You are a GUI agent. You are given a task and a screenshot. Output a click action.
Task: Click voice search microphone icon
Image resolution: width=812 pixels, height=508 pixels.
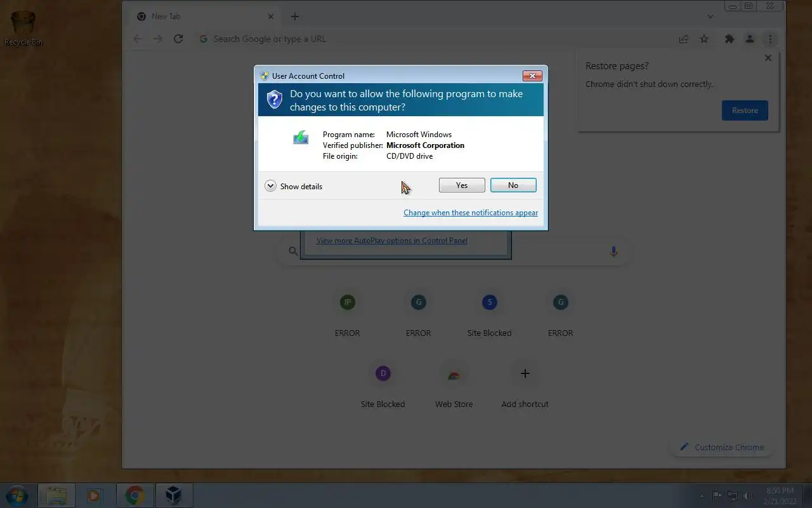(x=613, y=251)
